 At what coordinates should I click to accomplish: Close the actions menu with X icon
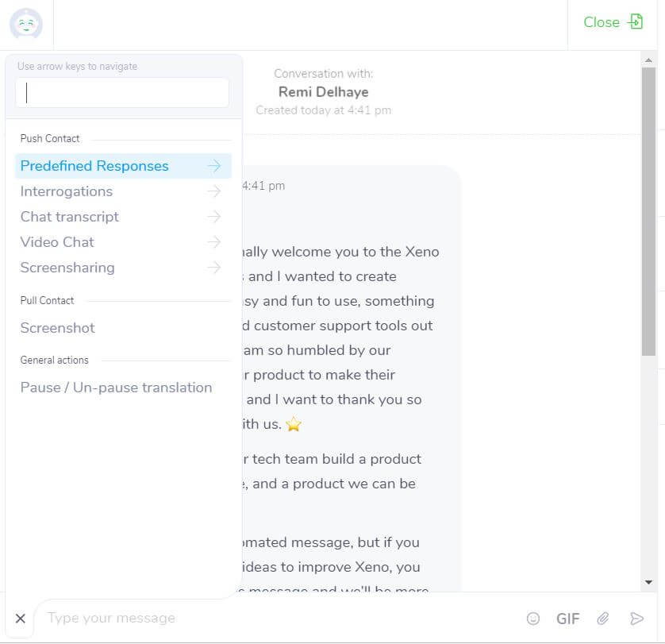pyautogui.click(x=21, y=619)
